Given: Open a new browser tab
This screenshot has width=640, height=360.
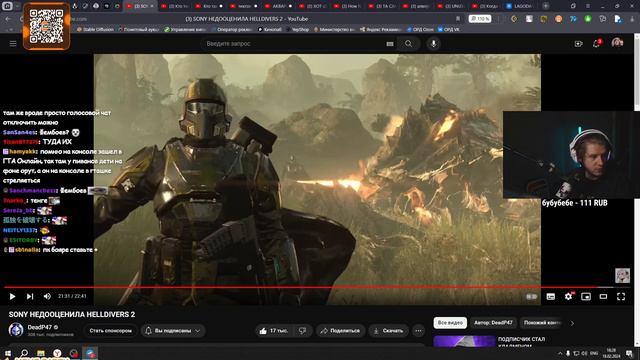Looking at the screenshot, I should click(545, 6).
